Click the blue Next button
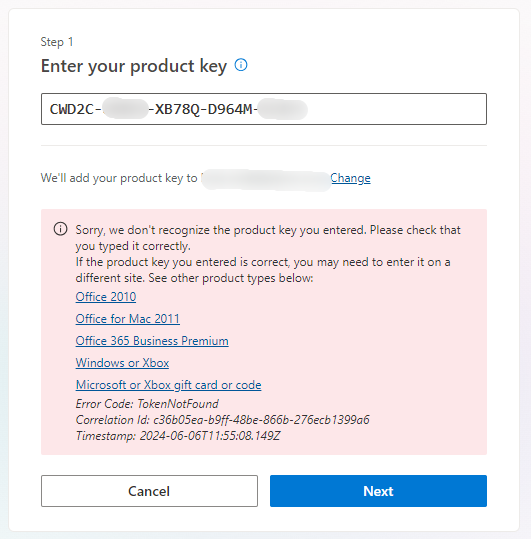Image resolution: width=531 pixels, height=539 pixels. (378, 491)
